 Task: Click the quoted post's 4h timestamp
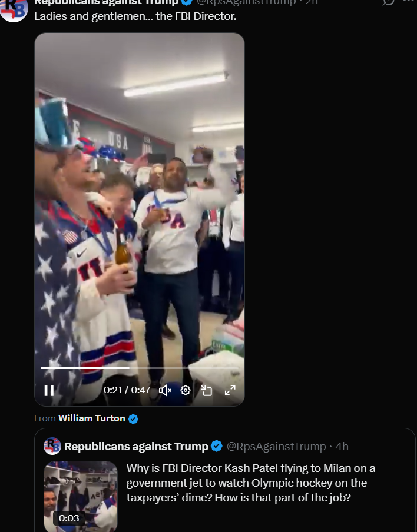point(342,447)
